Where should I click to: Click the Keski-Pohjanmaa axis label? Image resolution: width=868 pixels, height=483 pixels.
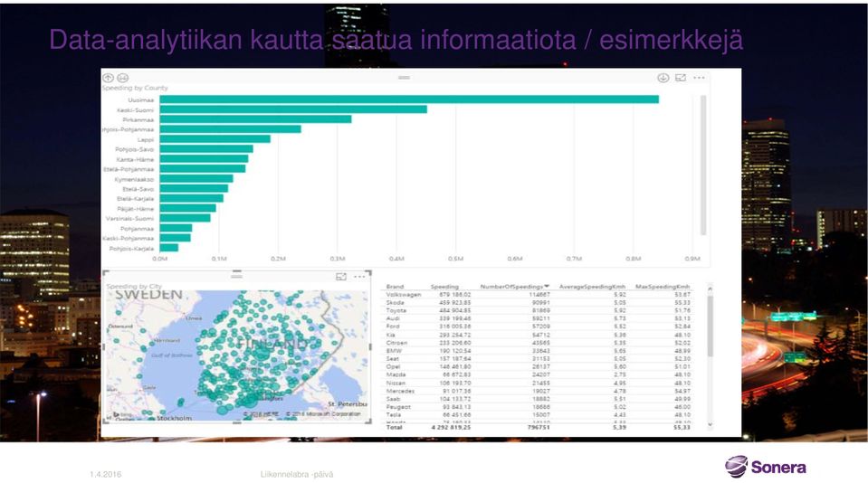(129, 239)
